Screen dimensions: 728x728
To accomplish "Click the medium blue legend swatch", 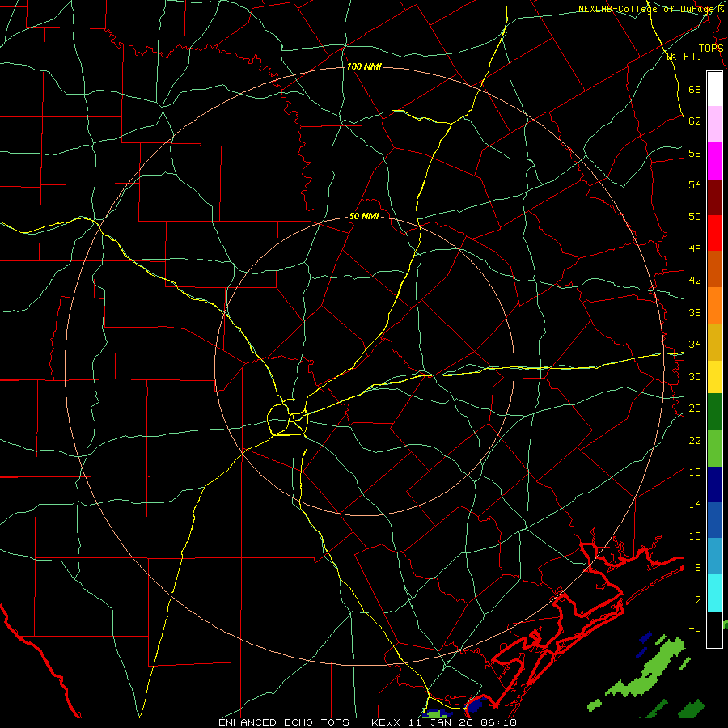I will tap(714, 520).
